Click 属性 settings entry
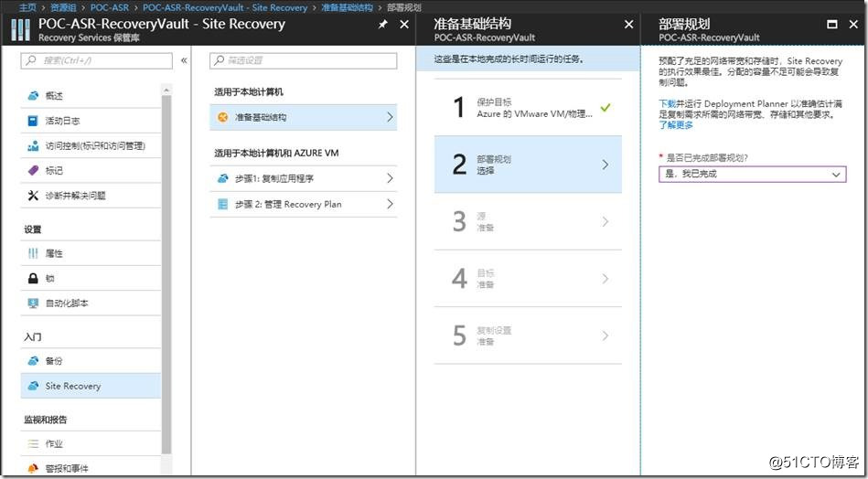This screenshot has height=479, width=868. click(91, 253)
